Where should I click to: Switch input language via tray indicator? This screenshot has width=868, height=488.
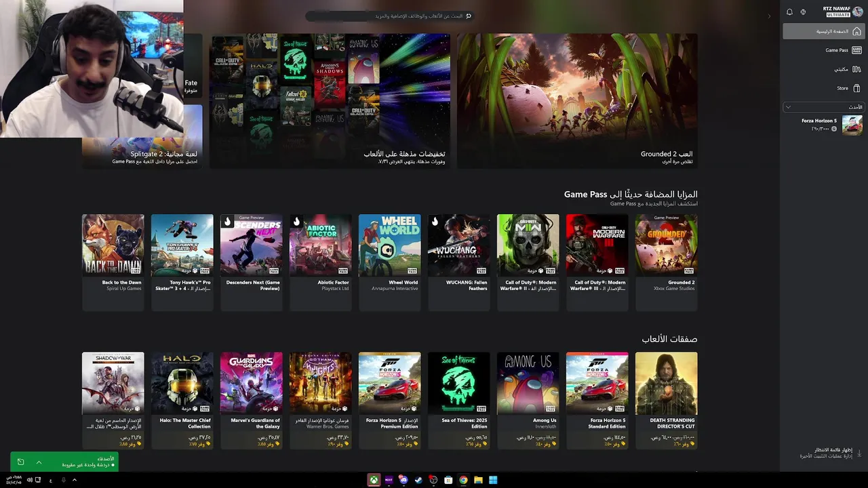[50, 480]
